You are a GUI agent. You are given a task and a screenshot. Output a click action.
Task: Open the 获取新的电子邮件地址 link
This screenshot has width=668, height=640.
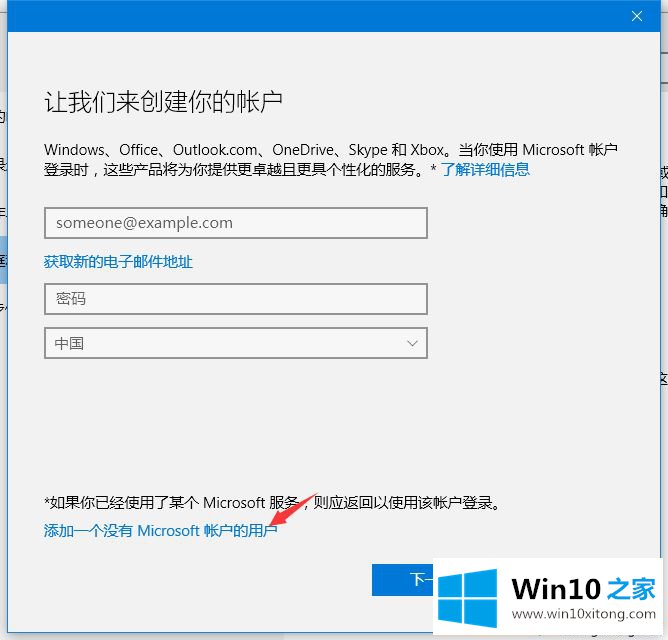click(118, 262)
